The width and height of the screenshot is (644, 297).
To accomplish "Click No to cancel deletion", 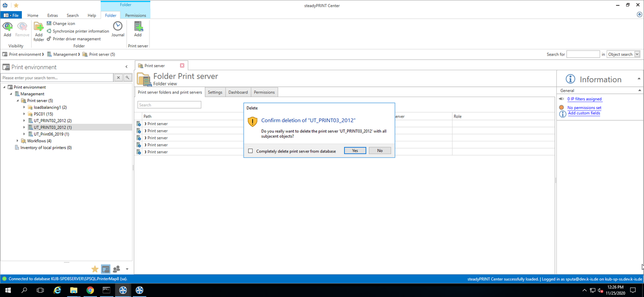I will pyautogui.click(x=380, y=151).
